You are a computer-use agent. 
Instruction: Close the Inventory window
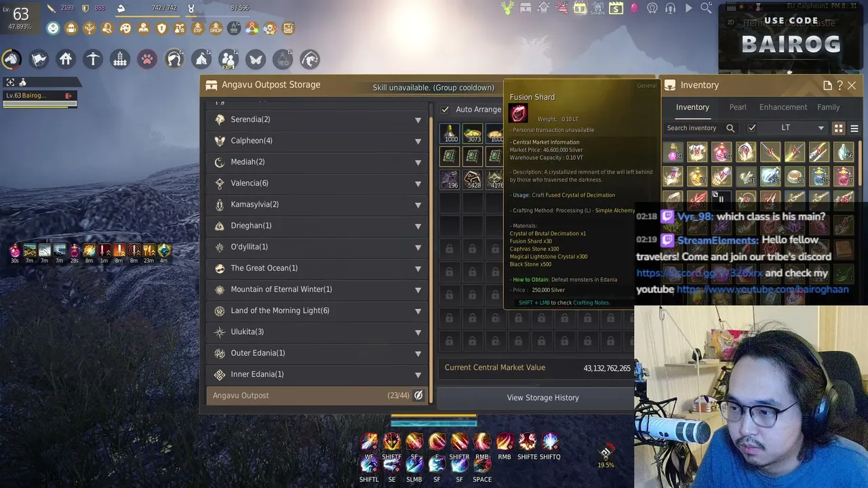(852, 85)
